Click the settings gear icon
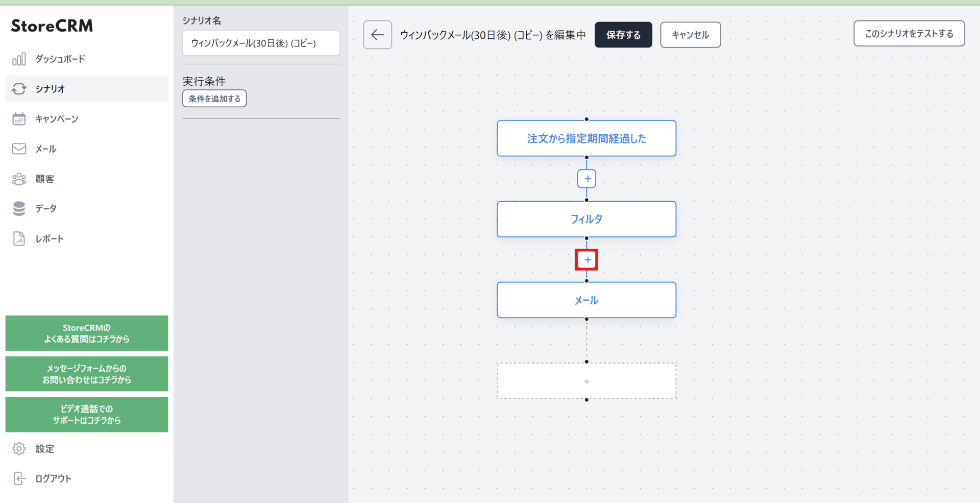Viewport: 980px width, 503px height. pyautogui.click(x=19, y=448)
